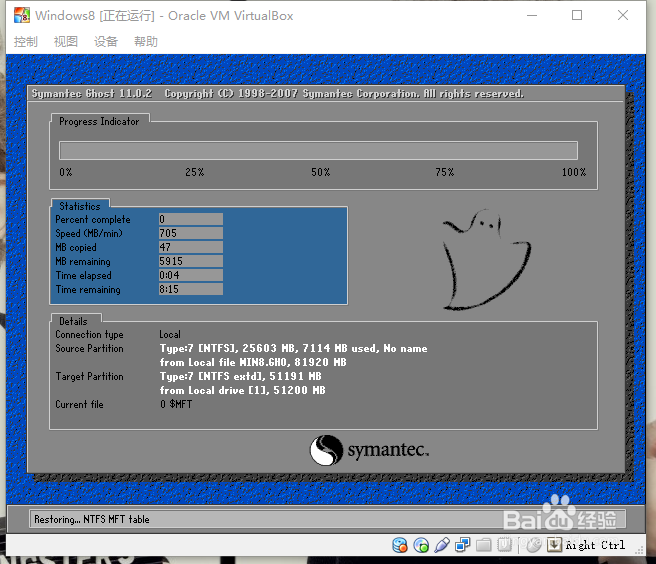This screenshot has width=656, height=564.
Task: Click the Progress Indicator heading
Action: click(99, 121)
